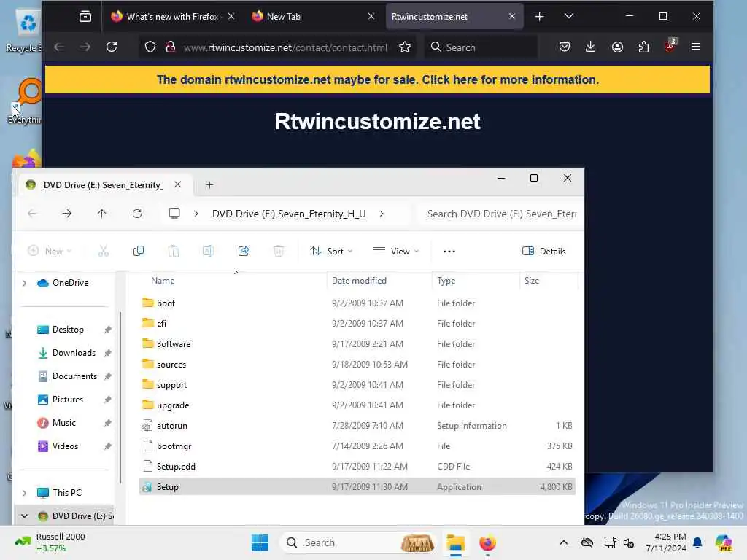Show hidden system tray icons
The height and width of the screenshot is (560, 747).
pos(564,542)
